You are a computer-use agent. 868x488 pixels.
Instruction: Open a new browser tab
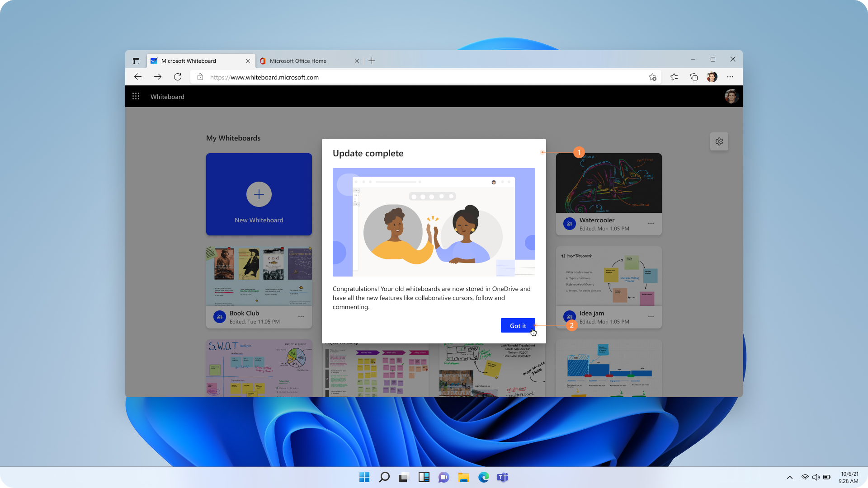click(372, 61)
